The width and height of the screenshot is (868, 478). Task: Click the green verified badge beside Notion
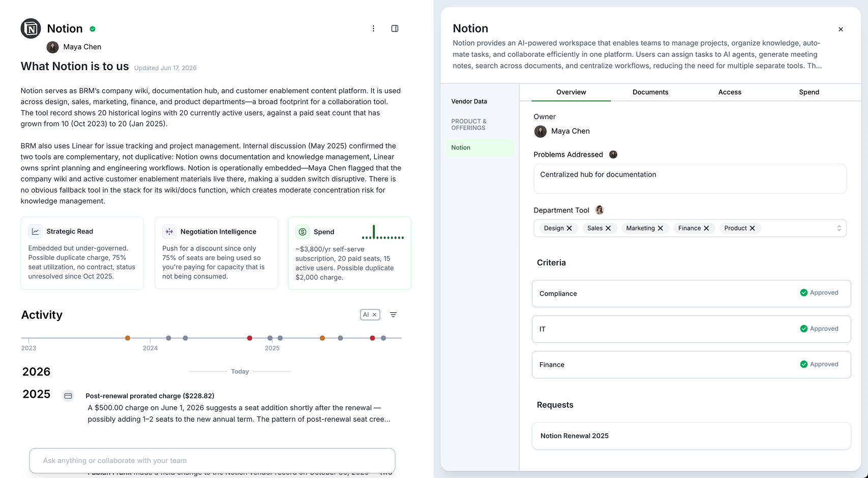93,29
